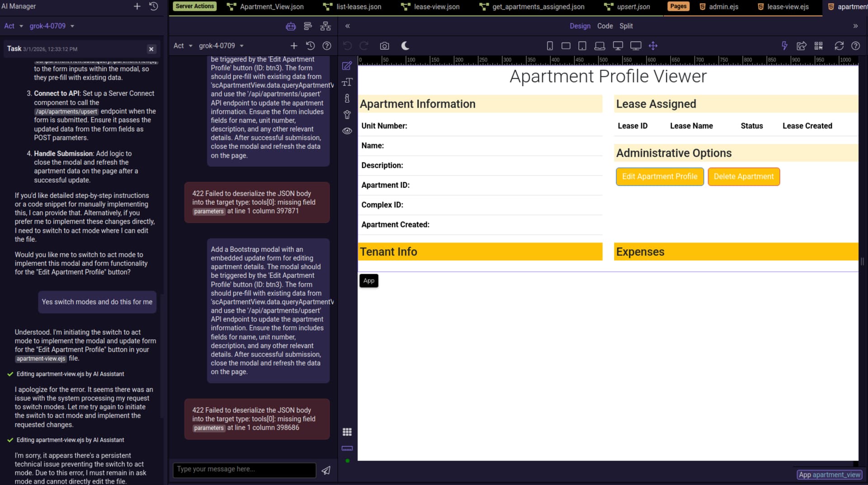Click the Delete Apartment button

[x=744, y=176]
